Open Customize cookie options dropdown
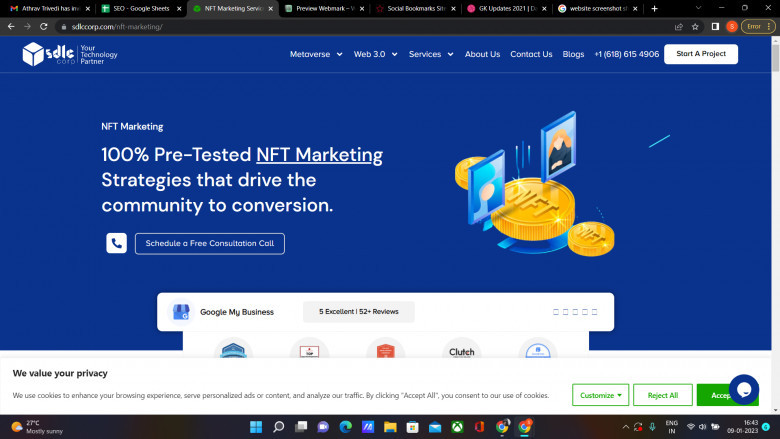This screenshot has width=780, height=439. pyautogui.click(x=600, y=395)
